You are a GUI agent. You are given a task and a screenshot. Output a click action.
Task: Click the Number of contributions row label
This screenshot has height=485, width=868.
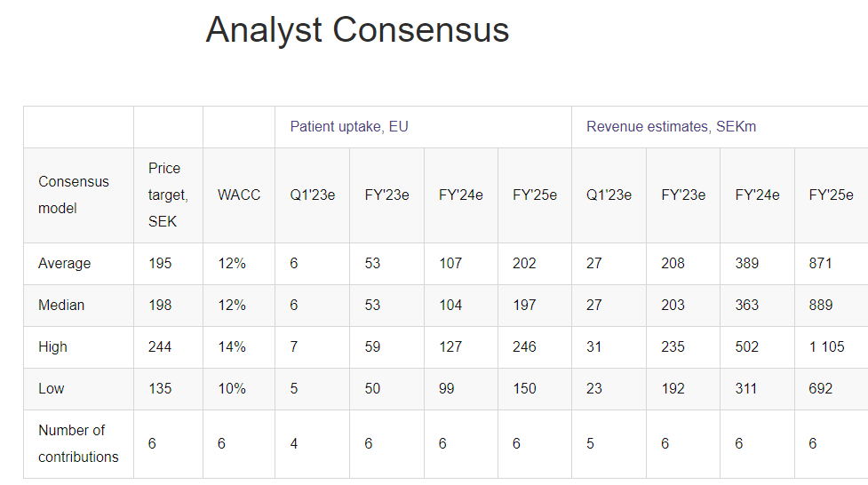78,443
